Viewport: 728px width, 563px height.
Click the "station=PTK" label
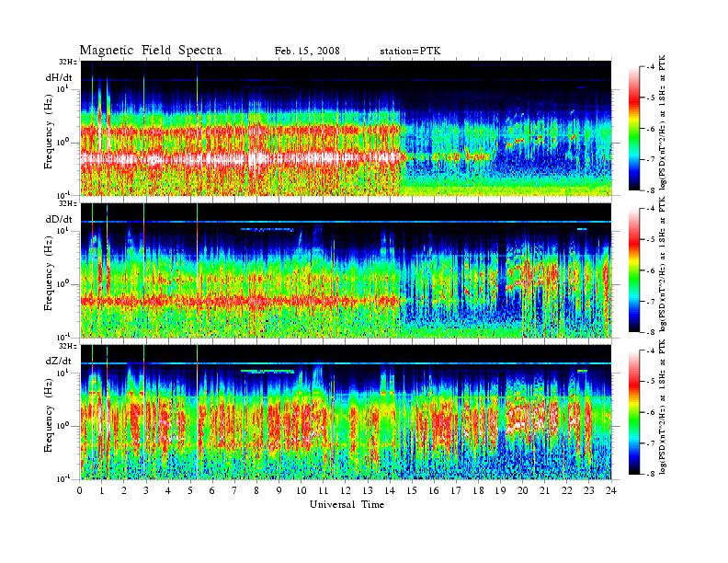point(410,52)
